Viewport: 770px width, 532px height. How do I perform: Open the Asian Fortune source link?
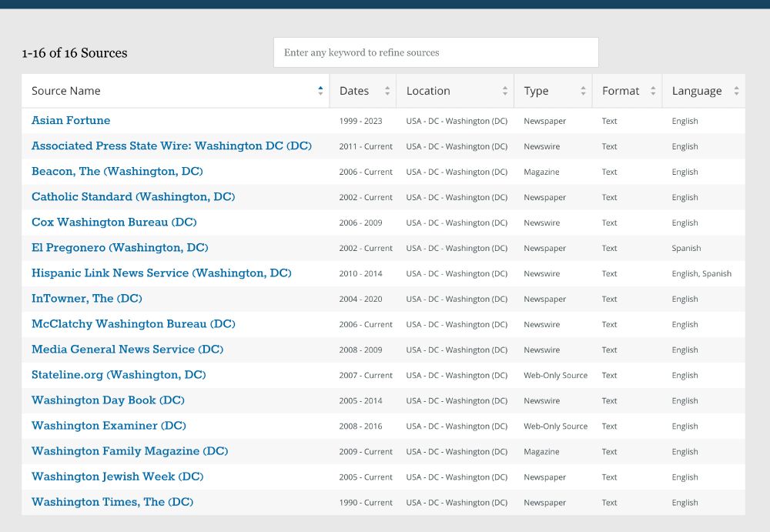coord(71,120)
